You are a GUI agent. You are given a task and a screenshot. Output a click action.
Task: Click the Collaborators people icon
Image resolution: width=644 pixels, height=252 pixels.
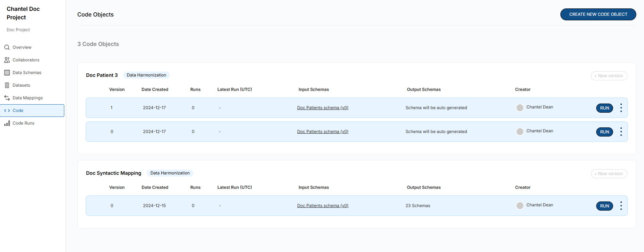(7, 60)
